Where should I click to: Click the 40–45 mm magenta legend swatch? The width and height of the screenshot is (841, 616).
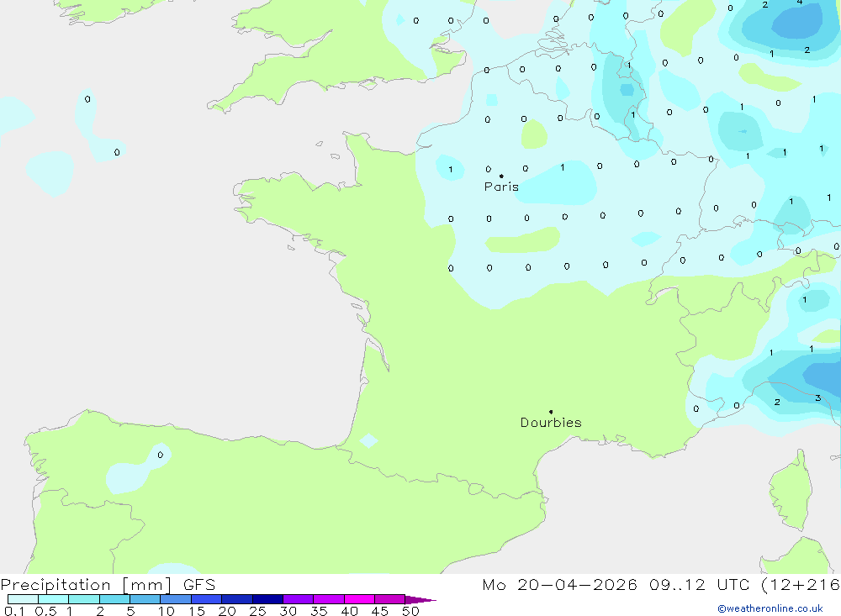pos(359,599)
